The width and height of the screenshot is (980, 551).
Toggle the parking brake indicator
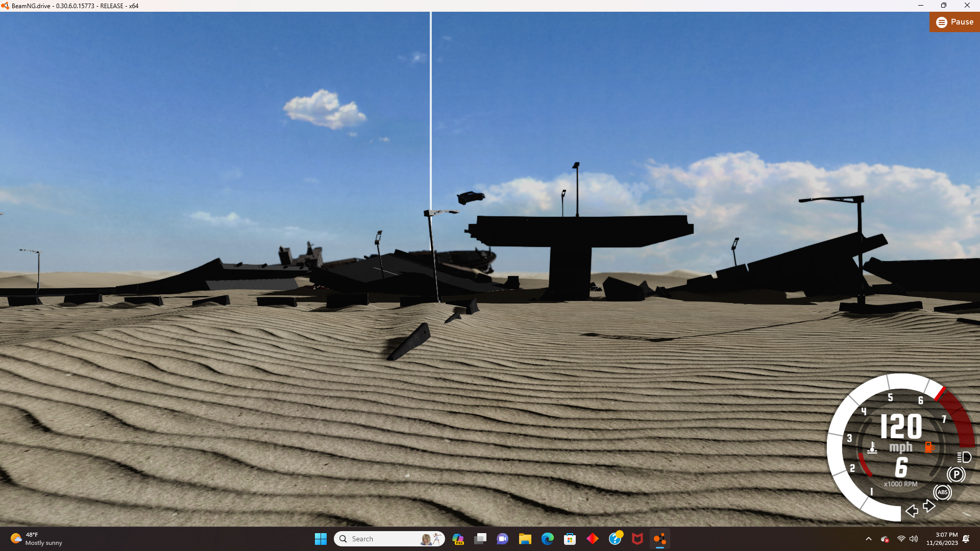pyautogui.click(x=956, y=474)
